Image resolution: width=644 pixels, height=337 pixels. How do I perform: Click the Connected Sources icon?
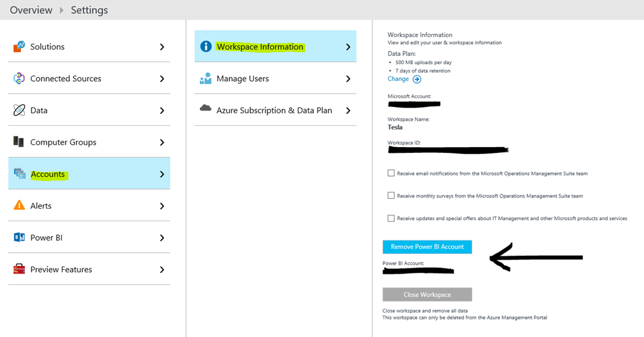pos(19,79)
